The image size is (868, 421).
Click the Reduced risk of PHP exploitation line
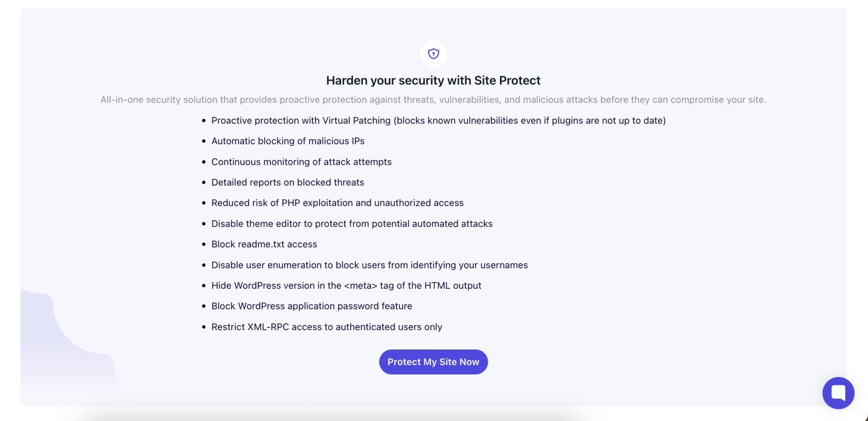337,203
